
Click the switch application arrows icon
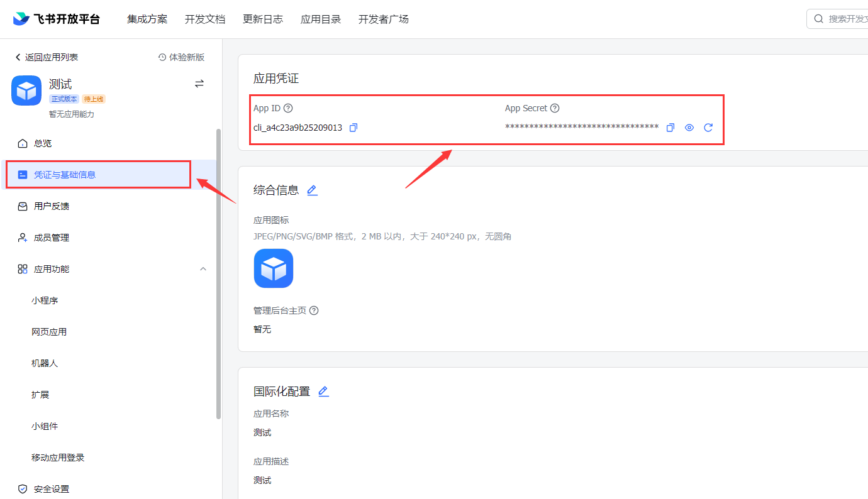[199, 84]
